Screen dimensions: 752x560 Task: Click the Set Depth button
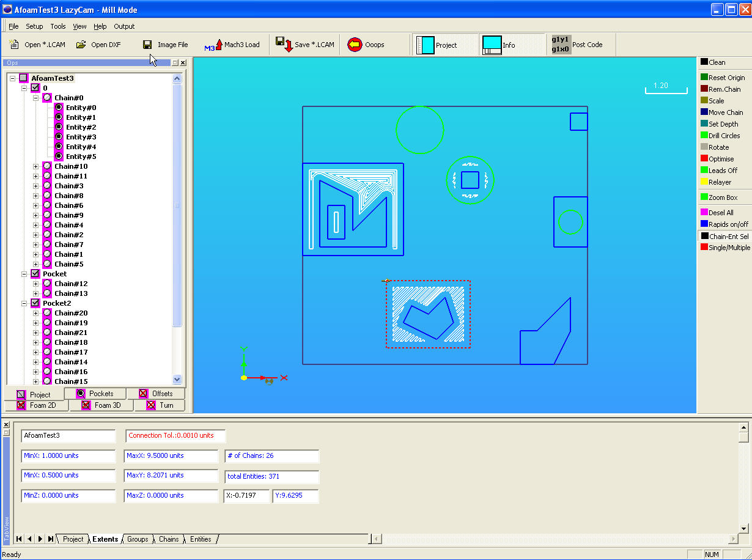click(724, 124)
